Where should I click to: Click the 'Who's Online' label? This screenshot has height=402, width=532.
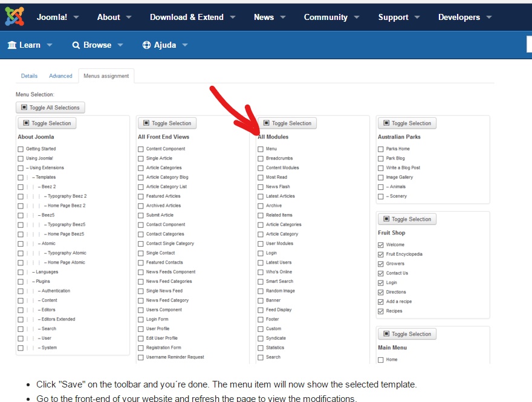279,272
